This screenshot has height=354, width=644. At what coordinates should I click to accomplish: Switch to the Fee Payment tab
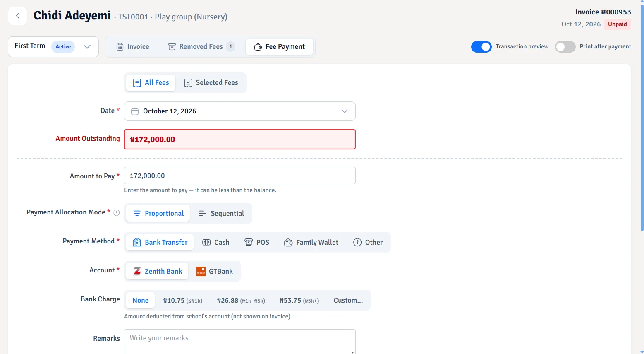pyautogui.click(x=280, y=47)
